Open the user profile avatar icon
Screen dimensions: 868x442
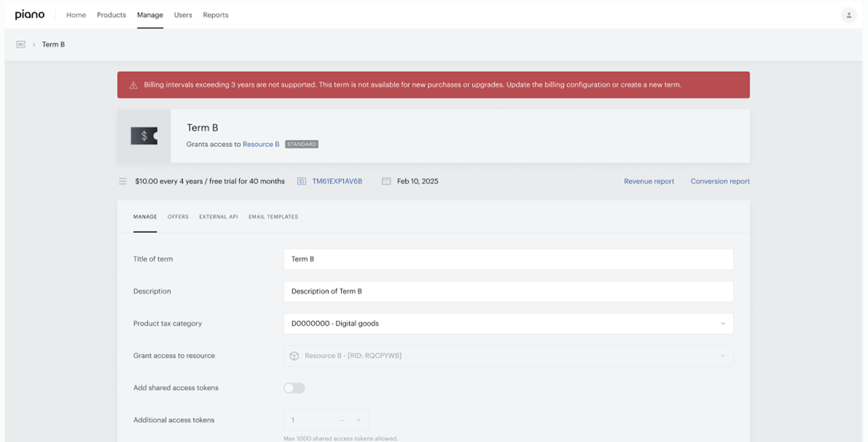849,15
